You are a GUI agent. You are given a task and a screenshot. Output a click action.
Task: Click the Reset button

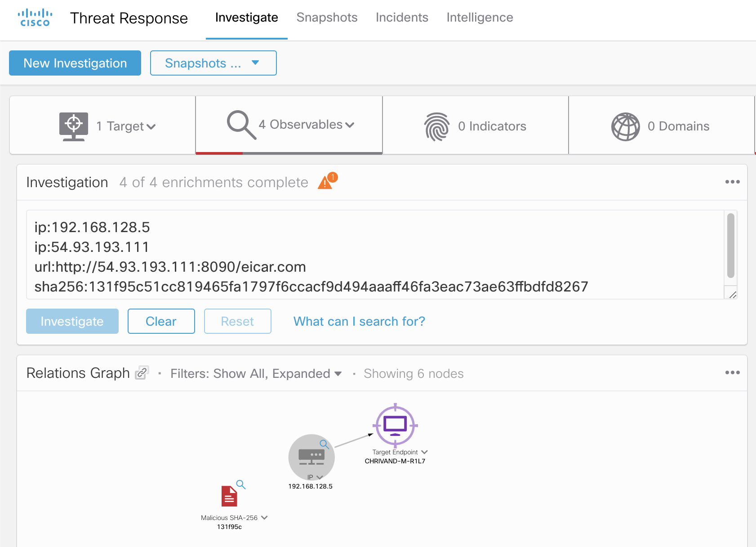pyautogui.click(x=237, y=321)
